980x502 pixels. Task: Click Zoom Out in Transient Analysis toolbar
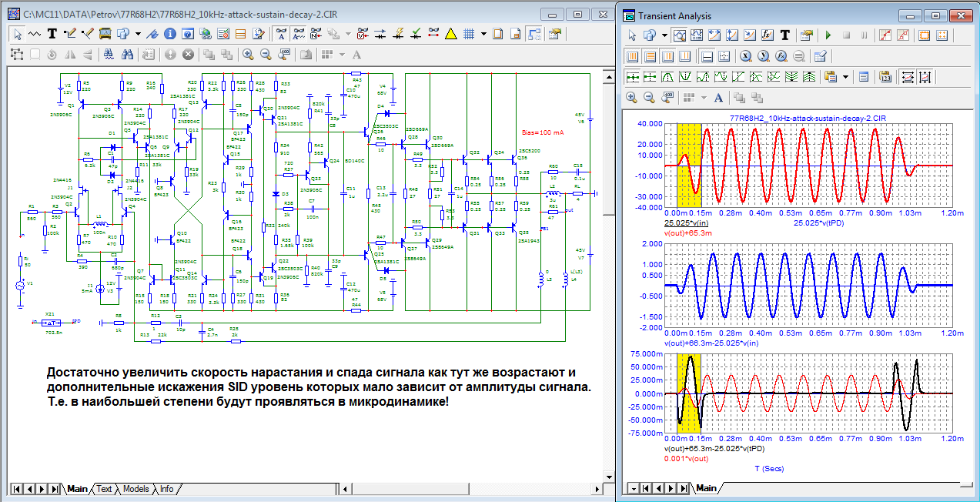click(x=649, y=98)
